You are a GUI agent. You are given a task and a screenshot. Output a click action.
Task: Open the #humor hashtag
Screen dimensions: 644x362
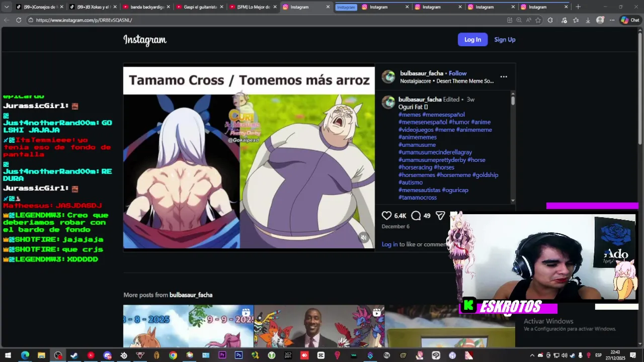point(459,122)
